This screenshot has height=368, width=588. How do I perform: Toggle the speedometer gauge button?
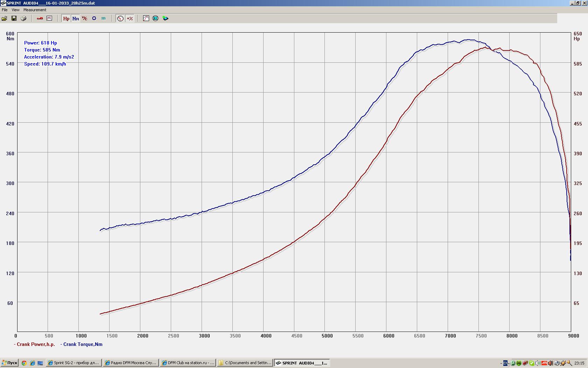[120, 18]
